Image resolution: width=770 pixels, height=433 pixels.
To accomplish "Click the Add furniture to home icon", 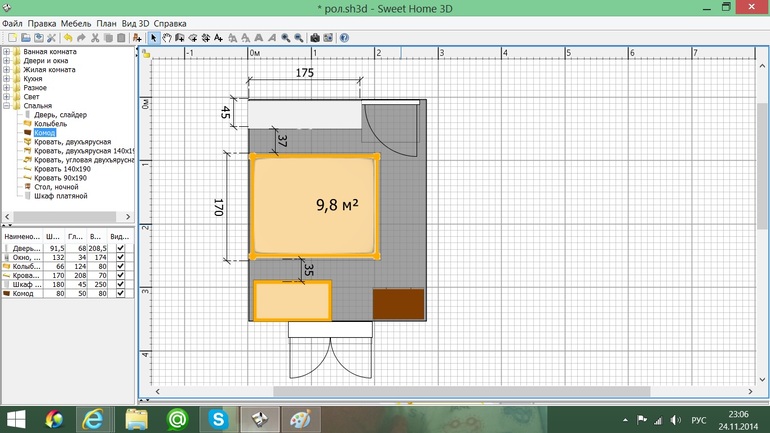I will point(137,38).
